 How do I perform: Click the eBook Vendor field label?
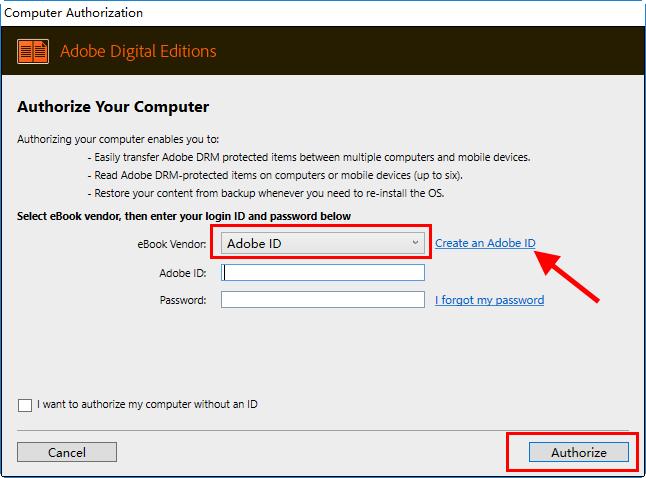coord(171,244)
